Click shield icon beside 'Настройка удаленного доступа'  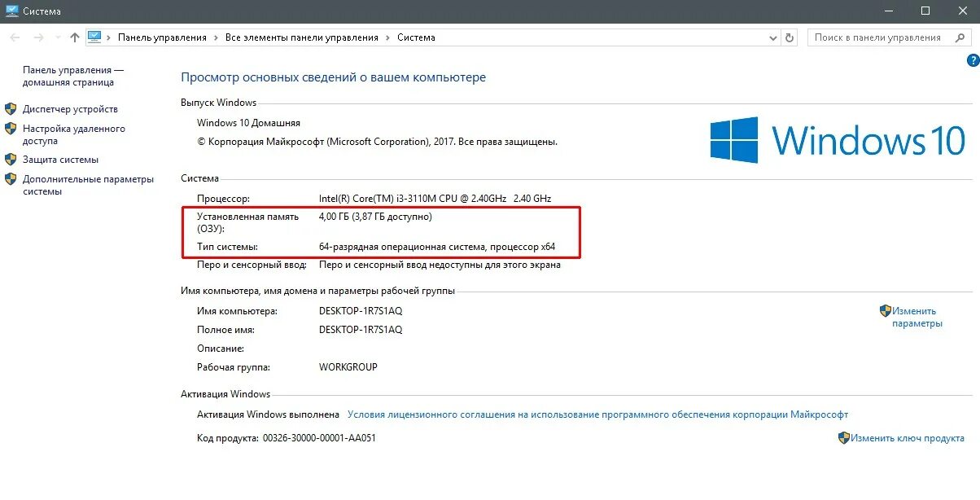[x=11, y=128]
